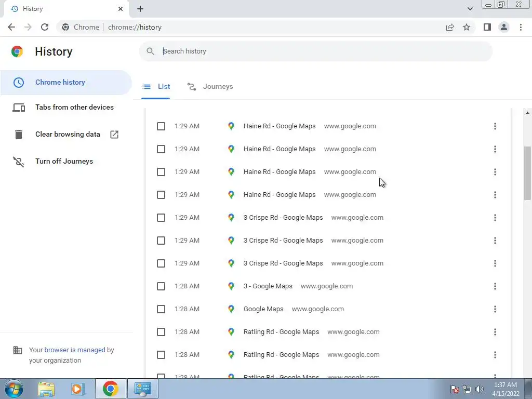Image resolution: width=532 pixels, height=399 pixels.
Task: Open more actions for first Ratling Rd entry
Action: 495,332
